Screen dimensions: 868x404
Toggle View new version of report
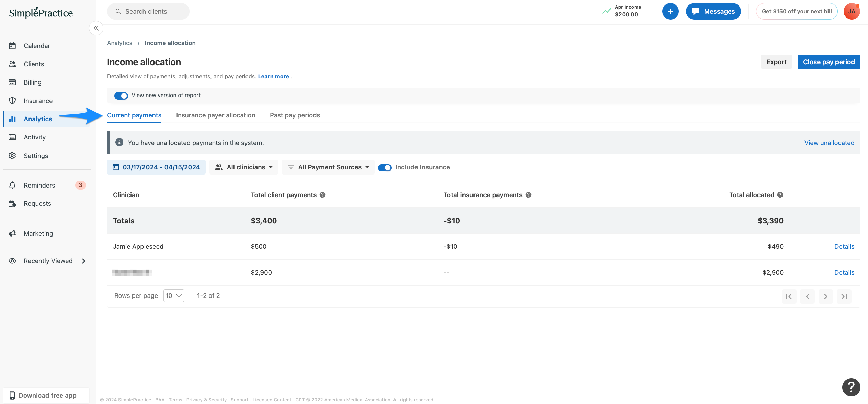121,96
